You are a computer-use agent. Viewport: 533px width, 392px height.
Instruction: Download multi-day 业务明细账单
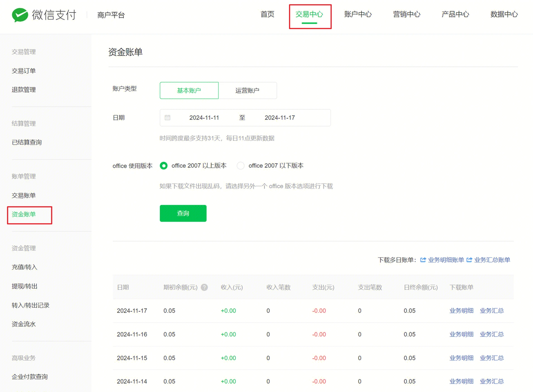pos(446,260)
